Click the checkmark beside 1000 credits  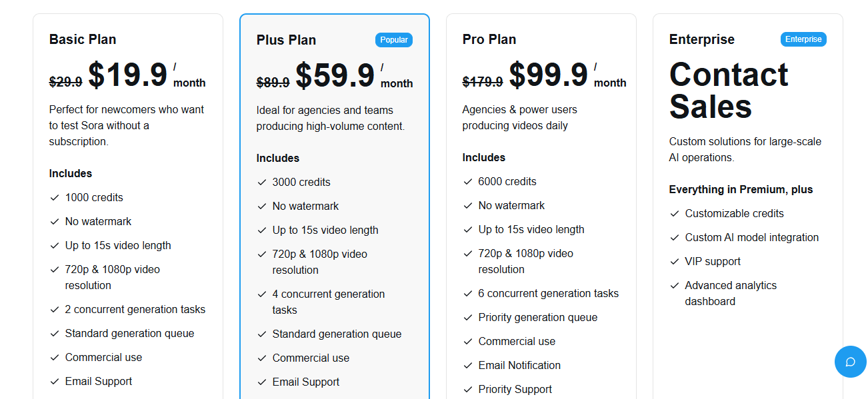click(55, 197)
